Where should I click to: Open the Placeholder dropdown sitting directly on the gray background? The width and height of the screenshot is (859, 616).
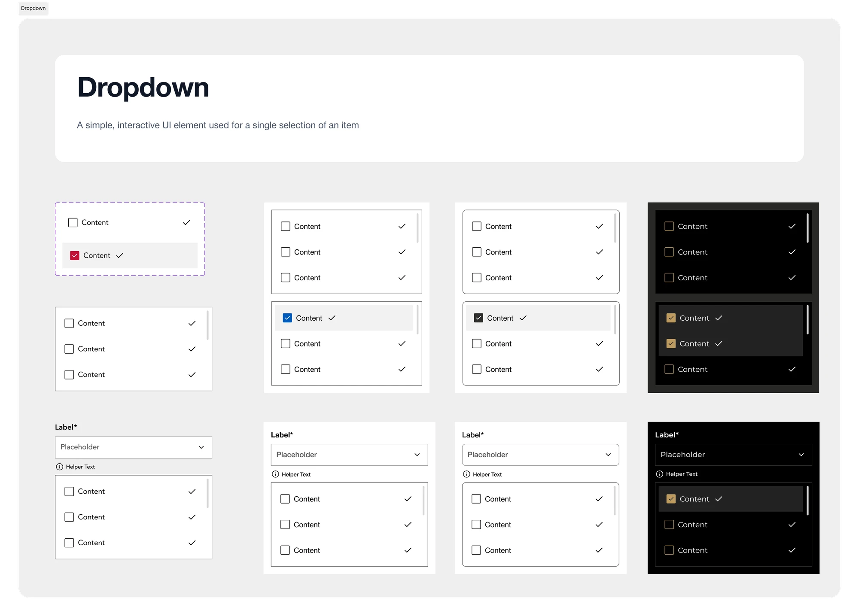[x=134, y=447]
